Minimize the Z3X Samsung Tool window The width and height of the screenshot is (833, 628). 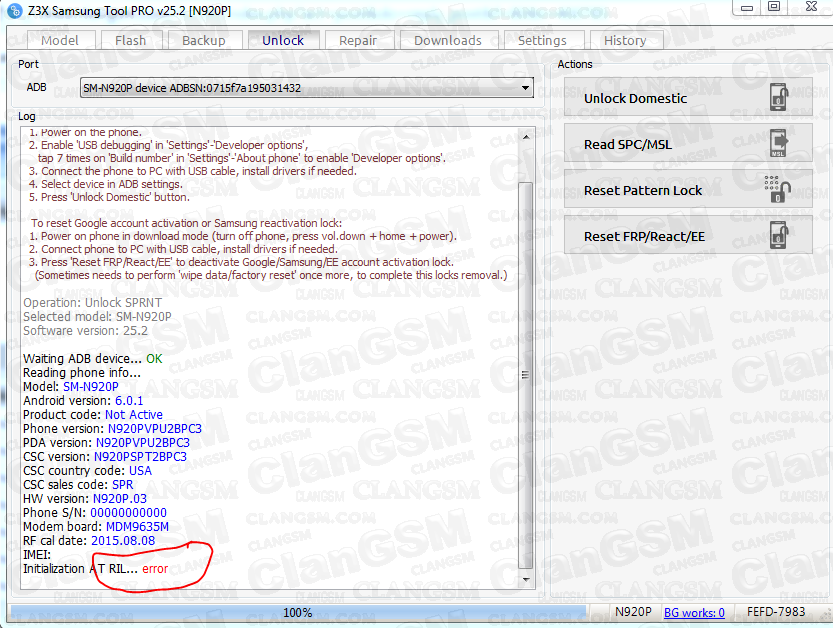[747, 7]
